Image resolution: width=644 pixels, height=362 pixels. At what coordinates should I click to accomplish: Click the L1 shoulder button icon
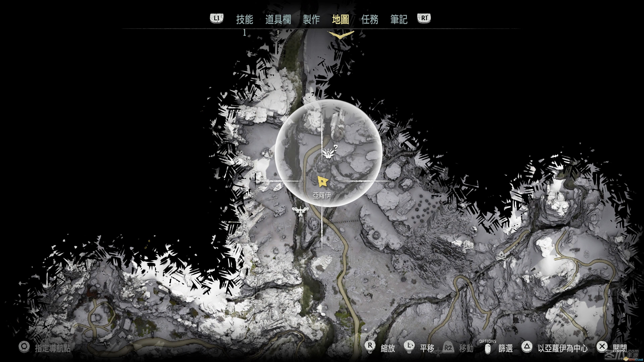pyautogui.click(x=217, y=18)
